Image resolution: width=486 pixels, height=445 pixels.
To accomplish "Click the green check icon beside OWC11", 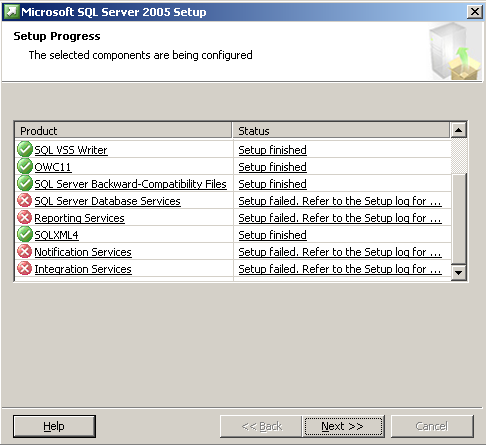I will pyautogui.click(x=25, y=166).
